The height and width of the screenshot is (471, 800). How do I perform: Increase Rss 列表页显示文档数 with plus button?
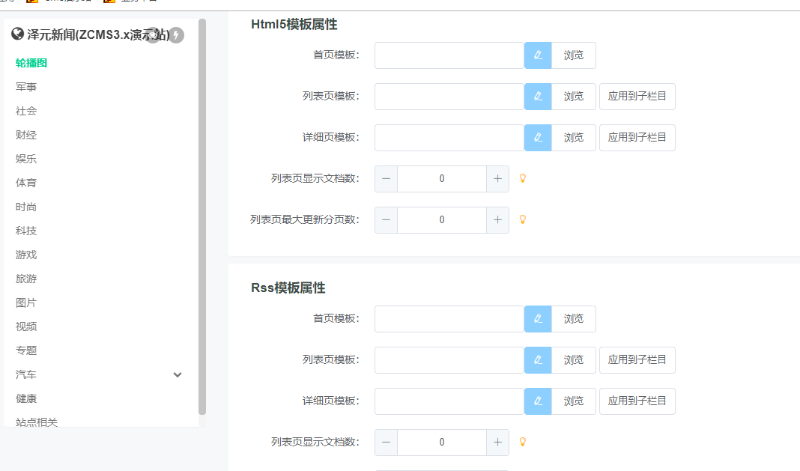[497, 442]
